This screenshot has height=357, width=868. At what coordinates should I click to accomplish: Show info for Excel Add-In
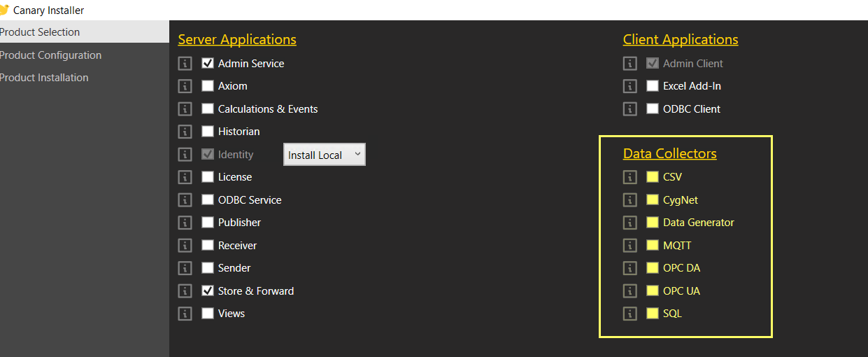629,86
